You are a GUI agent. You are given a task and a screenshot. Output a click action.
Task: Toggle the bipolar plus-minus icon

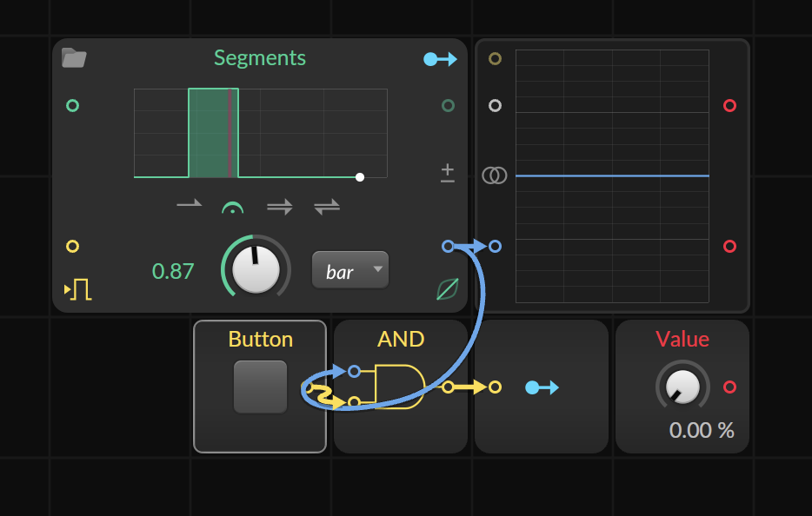pyautogui.click(x=448, y=173)
